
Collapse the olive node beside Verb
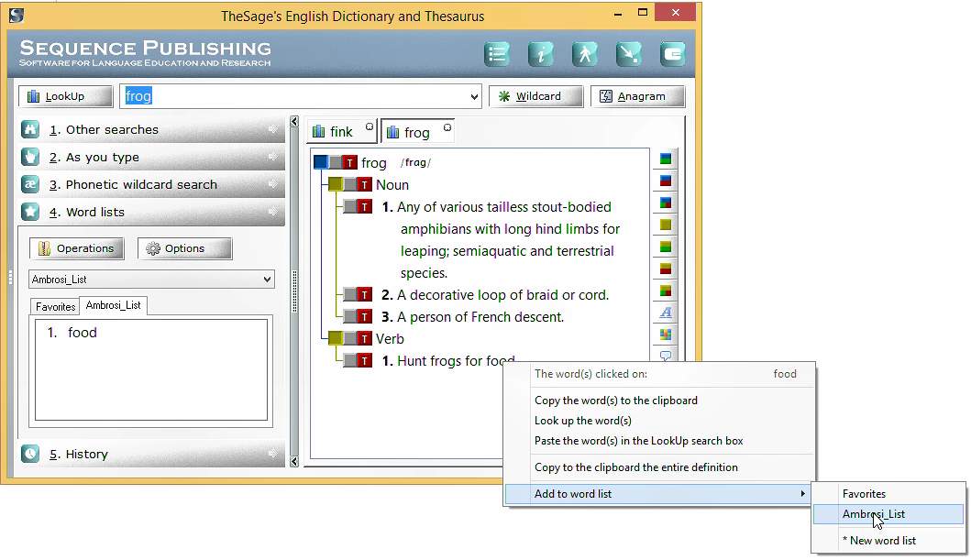pos(335,338)
